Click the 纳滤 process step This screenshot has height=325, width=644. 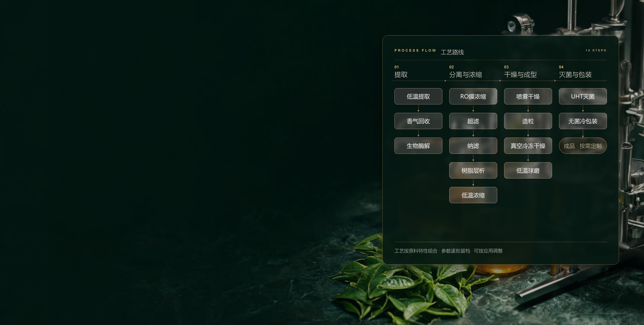[x=473, y=146]
